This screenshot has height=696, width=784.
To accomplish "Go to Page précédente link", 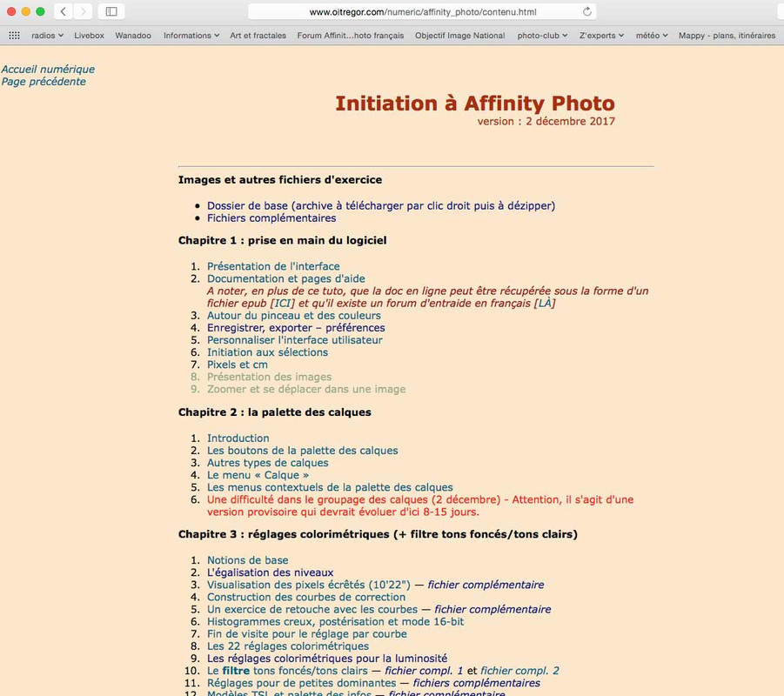I will click(43, 82).
